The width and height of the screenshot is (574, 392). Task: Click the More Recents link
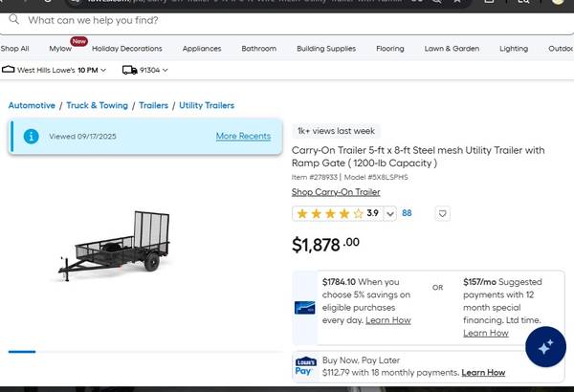243,137
